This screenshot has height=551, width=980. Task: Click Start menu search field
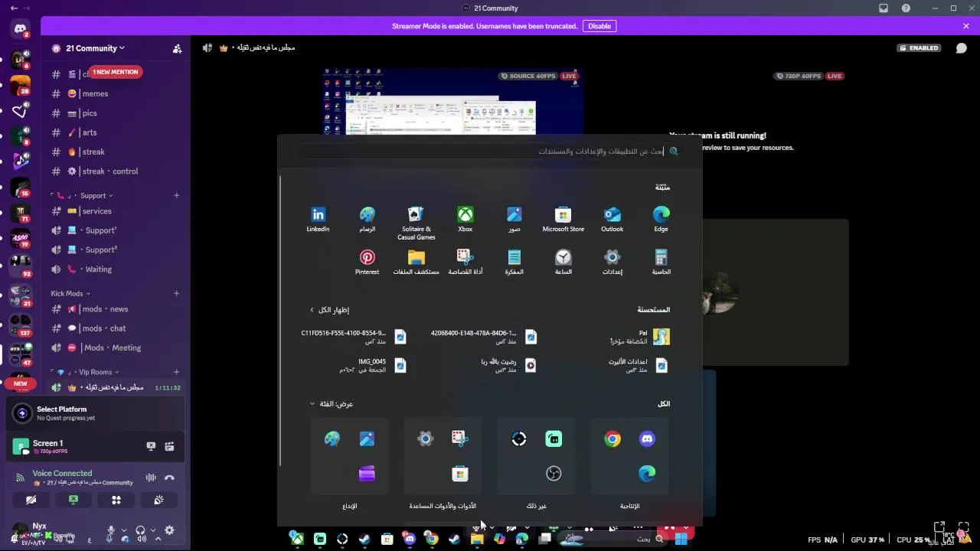pyautogui.click(x=490, y=152)
